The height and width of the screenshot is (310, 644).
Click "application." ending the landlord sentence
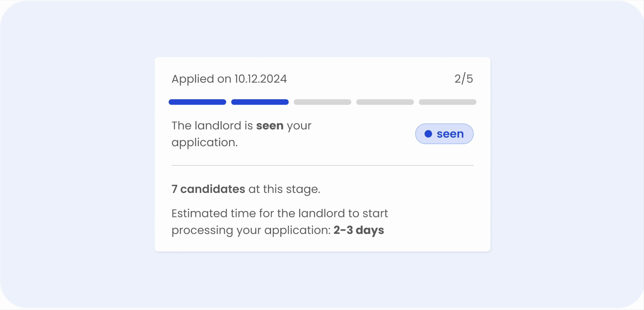pos(205,143)
